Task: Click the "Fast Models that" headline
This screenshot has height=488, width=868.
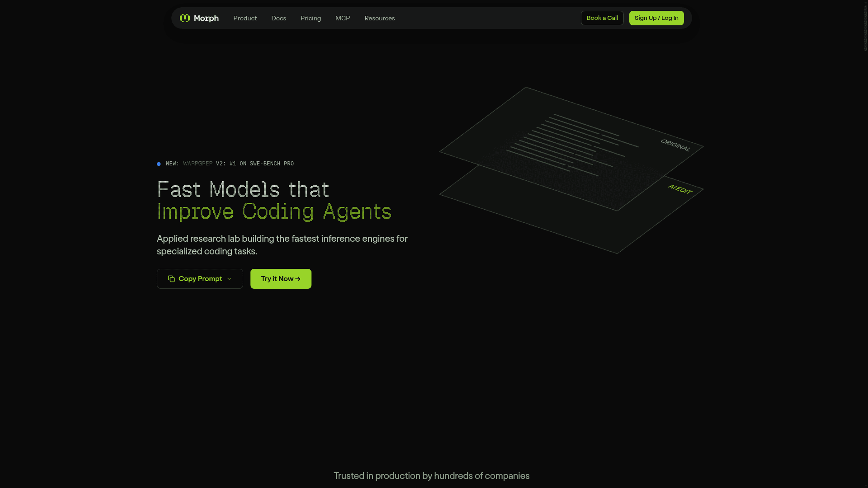Action: [243, 190]
